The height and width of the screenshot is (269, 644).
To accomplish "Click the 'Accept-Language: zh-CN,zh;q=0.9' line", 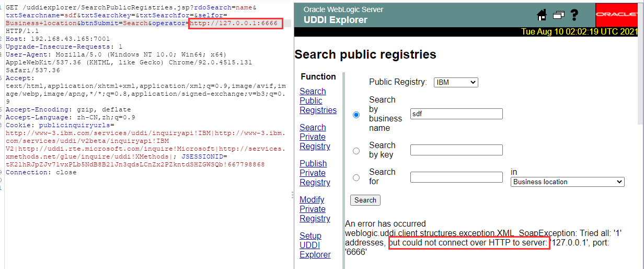I will click(70, 117).
